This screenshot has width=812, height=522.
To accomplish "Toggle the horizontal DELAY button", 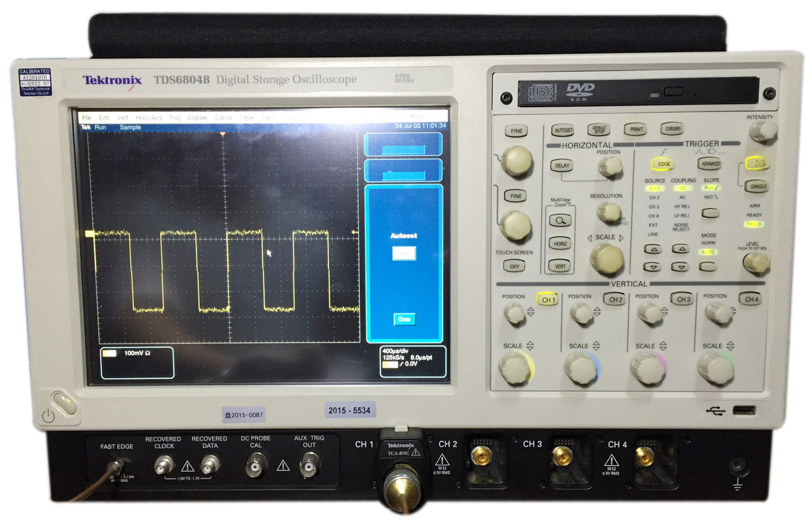I will [561, 166].
